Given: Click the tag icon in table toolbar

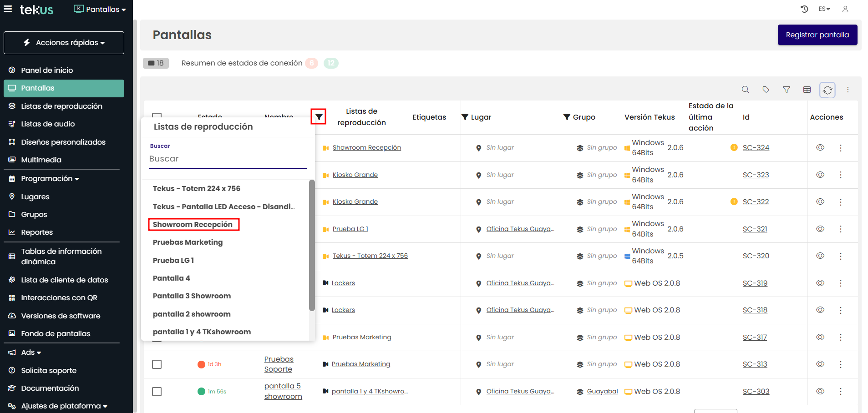Looking at the screenshot, I should click(x=766, y=90).
